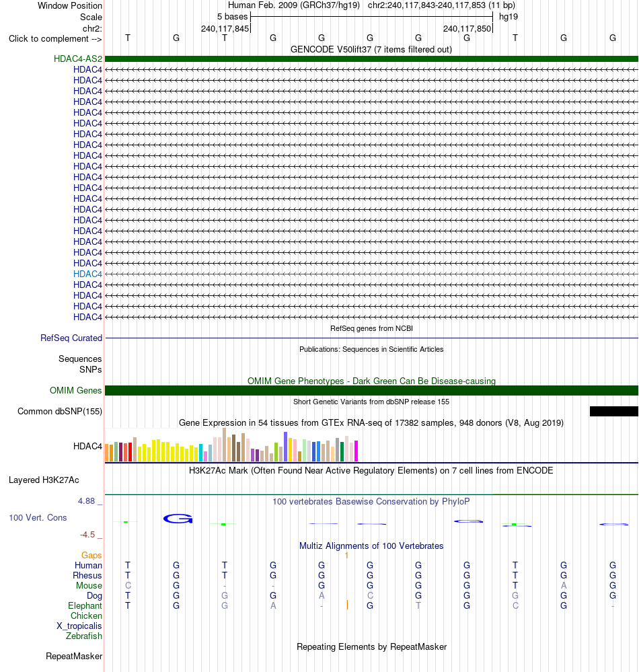This screenshot has width=639, height=672.
Task: Select the Chicken alignment row label
Action: 86,616
